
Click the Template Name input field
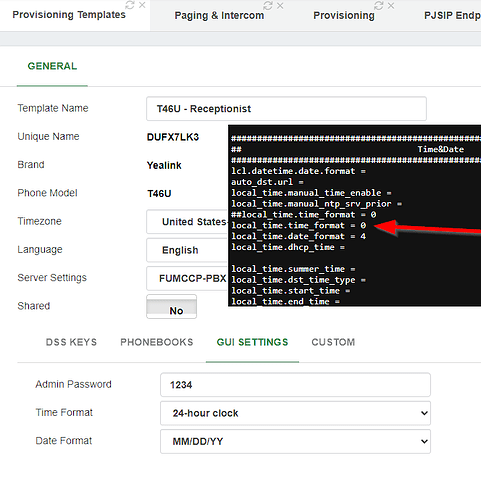[x=286, y=109]
